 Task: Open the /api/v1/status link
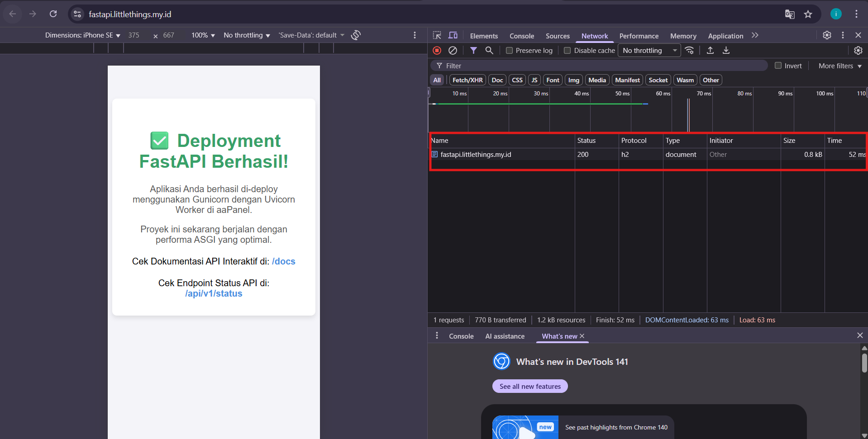(x=214, y=293)
